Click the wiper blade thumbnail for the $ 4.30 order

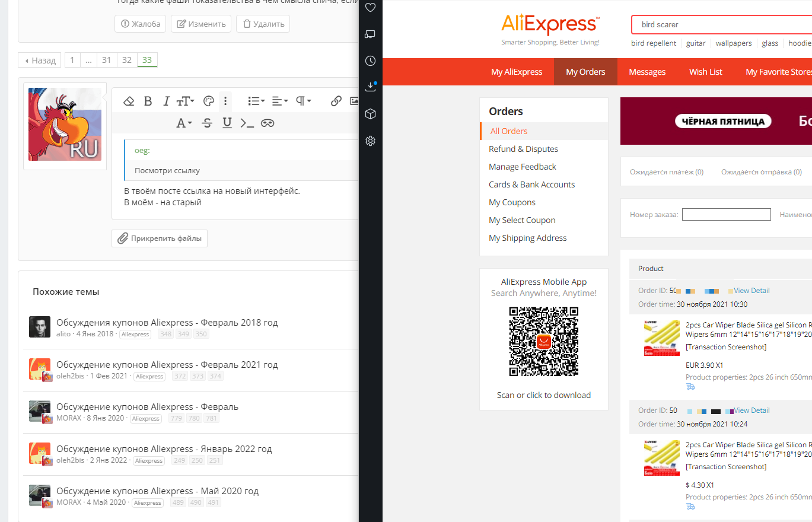662,458
